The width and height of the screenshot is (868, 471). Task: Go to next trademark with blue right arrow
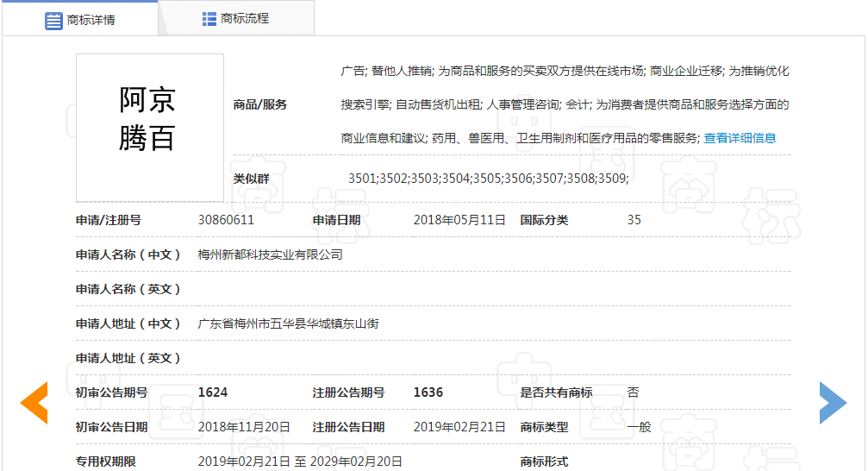pyautogui.click(x=833, y=402)
